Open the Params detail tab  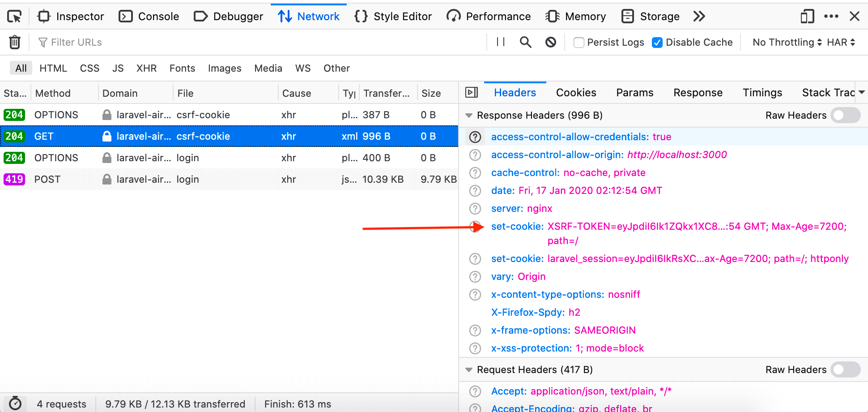634,92
